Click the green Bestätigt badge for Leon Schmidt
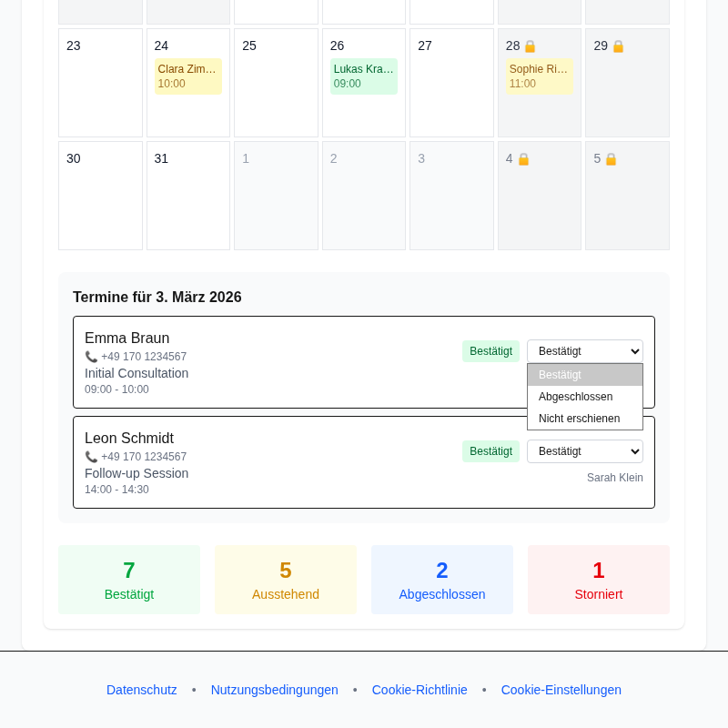The image size is (728, 728). (490, 451)
